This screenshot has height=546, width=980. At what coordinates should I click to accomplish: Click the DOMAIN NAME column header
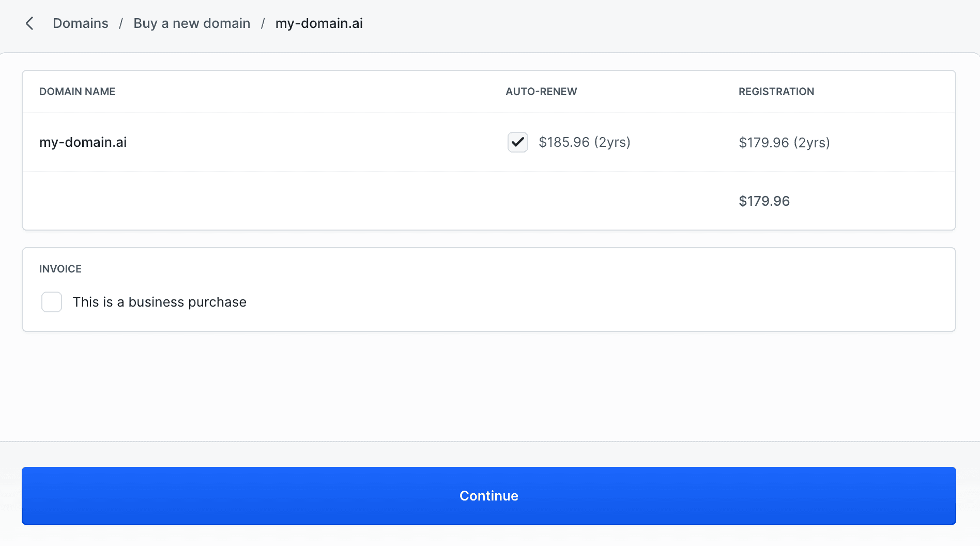(x=77, y=92)
